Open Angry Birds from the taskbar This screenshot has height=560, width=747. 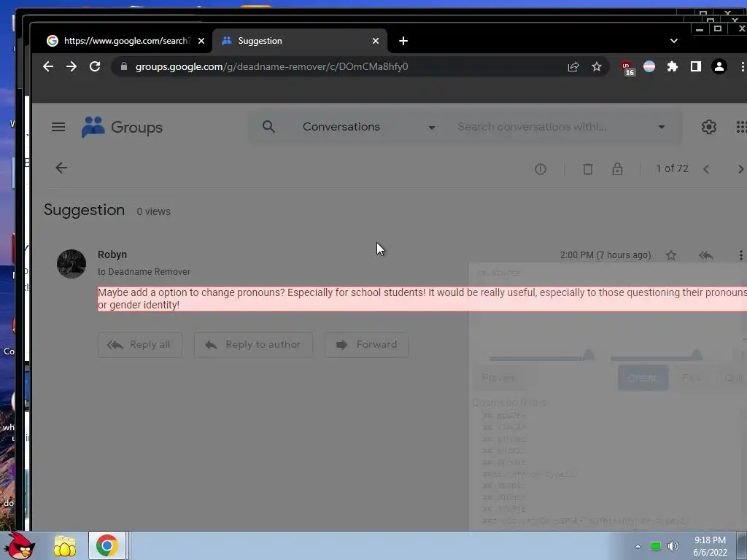pyautogui.click(x=19, y=545)
